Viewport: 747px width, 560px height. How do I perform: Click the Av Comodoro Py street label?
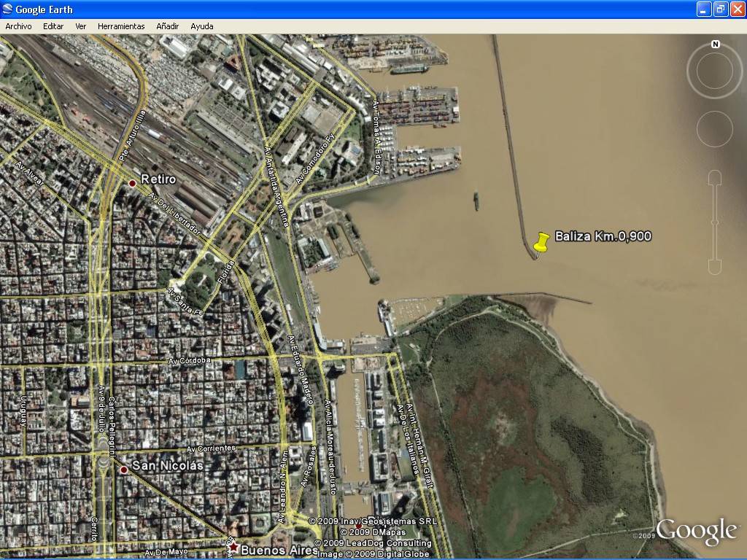[x=315, y=158]
